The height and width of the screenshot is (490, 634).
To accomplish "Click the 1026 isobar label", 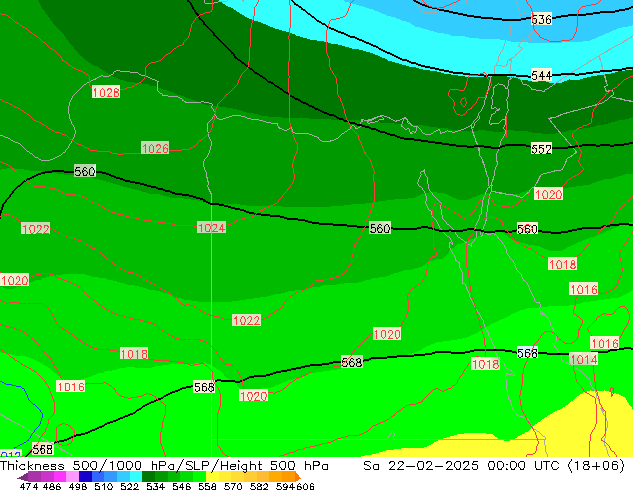I will coord(155,148).
